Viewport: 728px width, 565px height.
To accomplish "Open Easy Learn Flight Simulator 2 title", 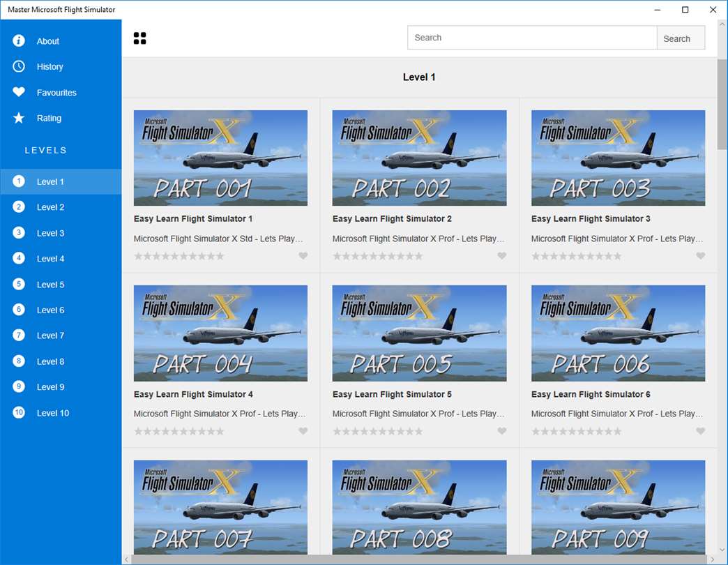I will click(x=392, y=218).
